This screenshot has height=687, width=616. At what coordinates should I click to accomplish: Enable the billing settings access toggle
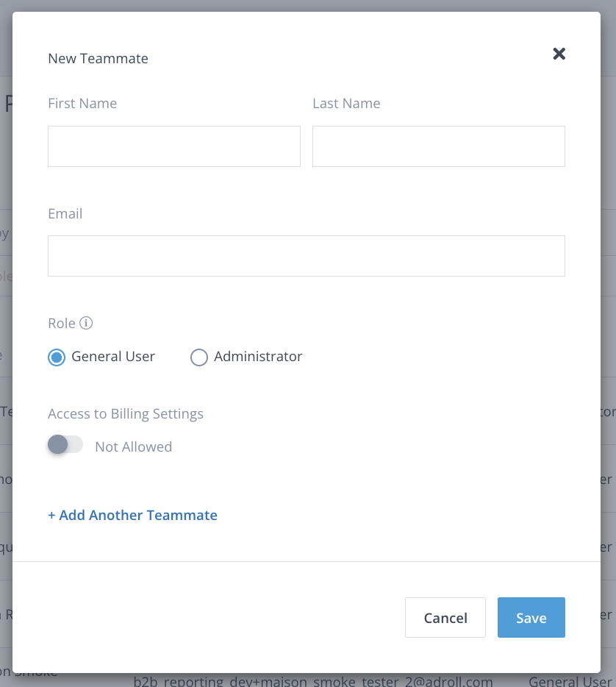[65, 445]
